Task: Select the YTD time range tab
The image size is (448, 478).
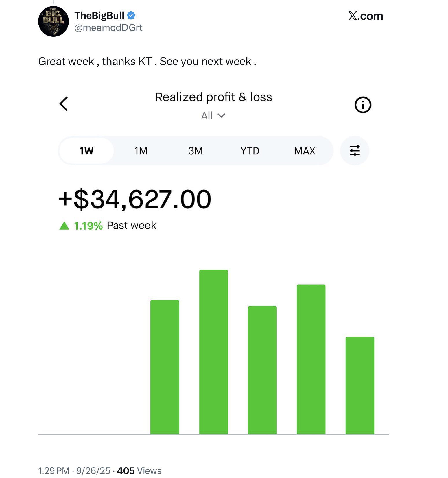Action: pos(250,151)
